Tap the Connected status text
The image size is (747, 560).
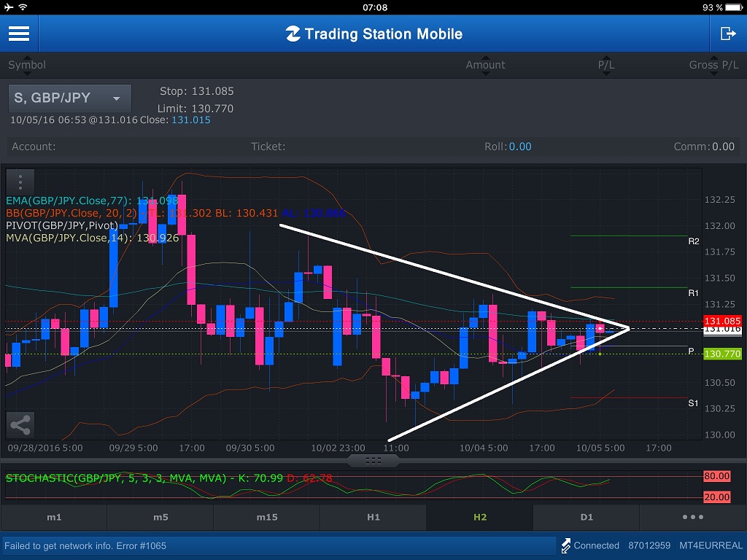(x=597, y=545)
